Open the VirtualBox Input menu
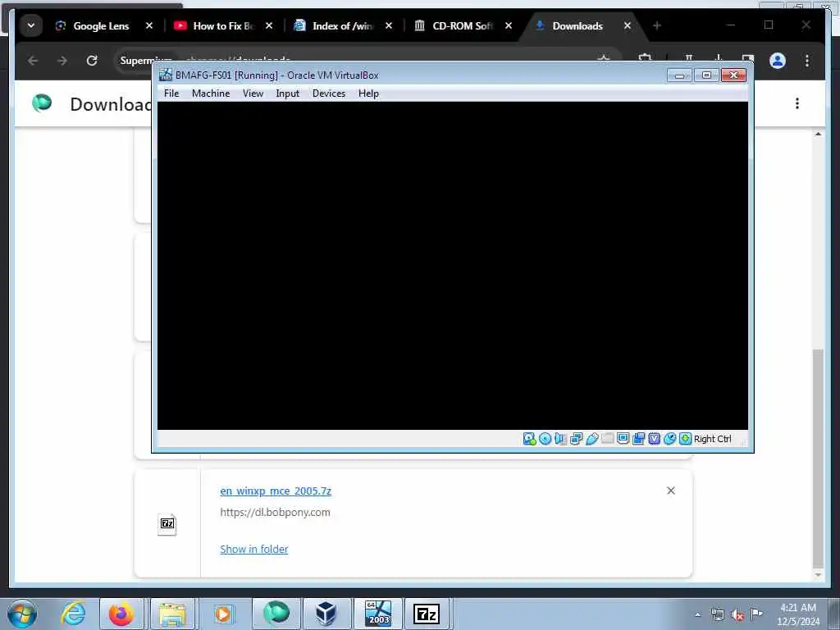The height and width of the screenshot is (630, 840). pos(288,94)
